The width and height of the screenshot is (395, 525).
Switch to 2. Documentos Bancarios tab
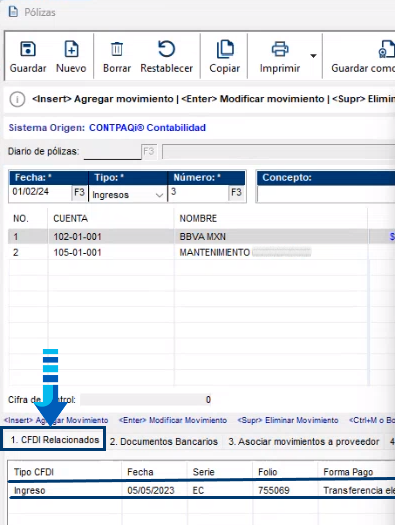[164, 442]
